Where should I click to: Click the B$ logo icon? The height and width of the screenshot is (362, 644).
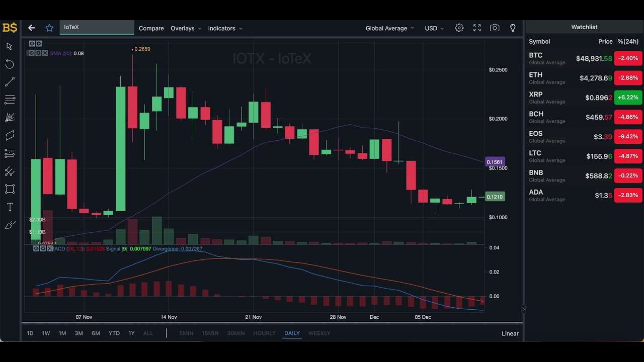pyautogui.click(x=10, y=28)
